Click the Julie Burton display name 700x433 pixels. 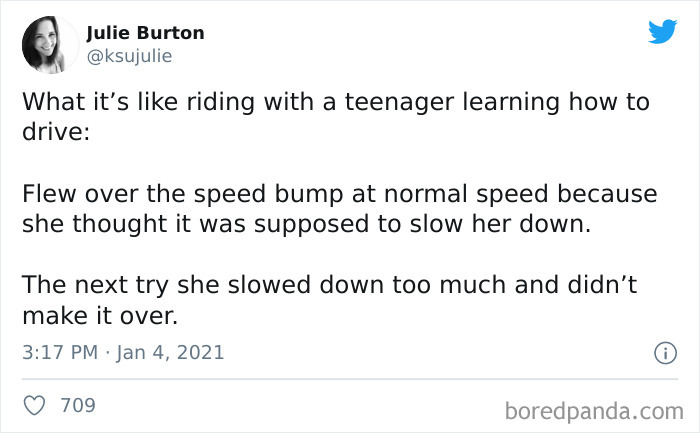tap(145, 33)
